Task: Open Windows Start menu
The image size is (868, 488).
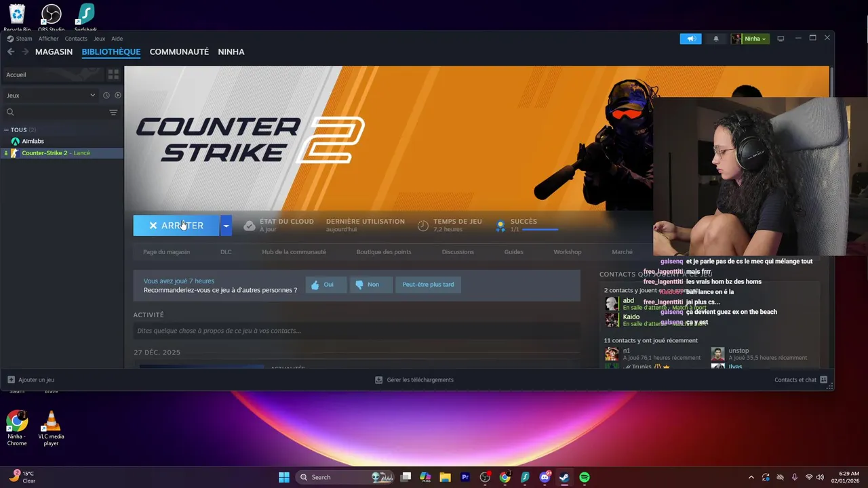Action: coord(284,477)
